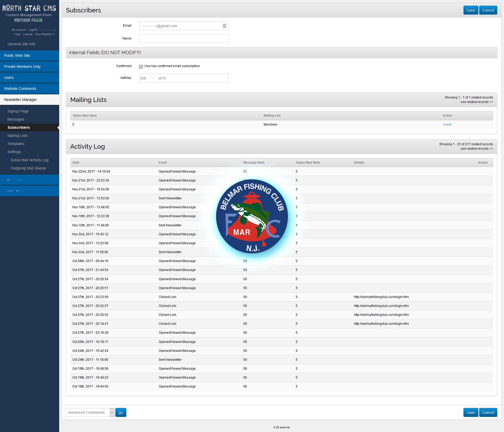This screenshot has width=504, height=432.
Task: Click View Website >> link
Action: click(45, 34)
